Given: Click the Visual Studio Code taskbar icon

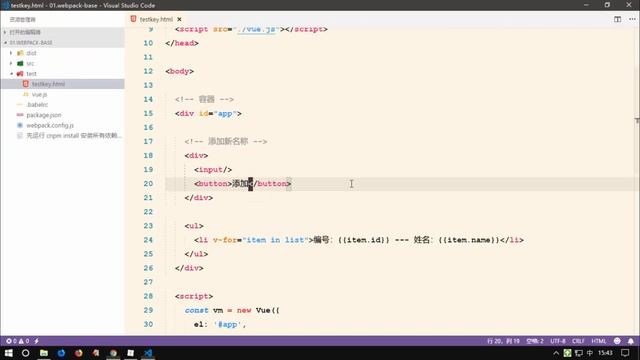Looking at the screenshot, I should 148,353.
